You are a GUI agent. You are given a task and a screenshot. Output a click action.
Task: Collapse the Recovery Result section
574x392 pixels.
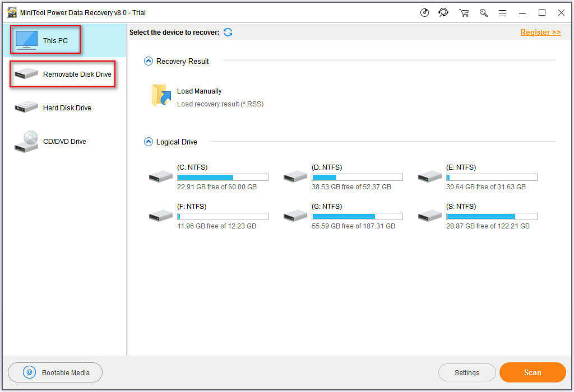coord(148,61)
